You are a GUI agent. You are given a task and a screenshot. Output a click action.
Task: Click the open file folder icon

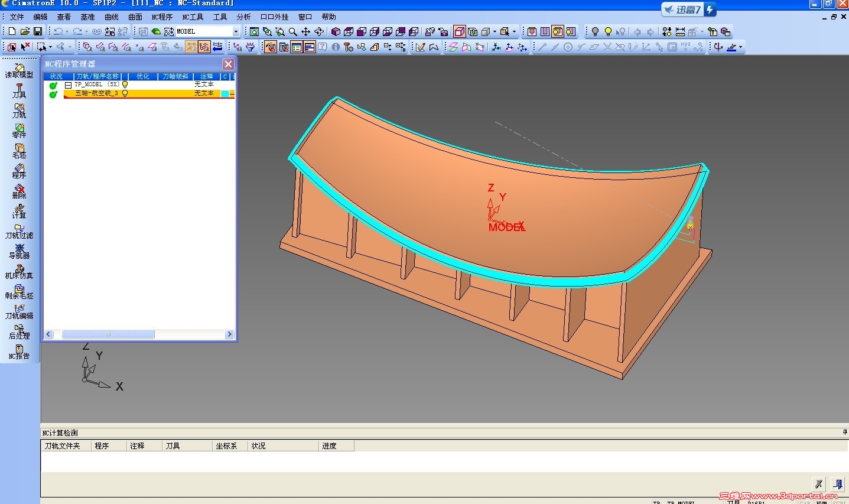[x=25, y=31]
